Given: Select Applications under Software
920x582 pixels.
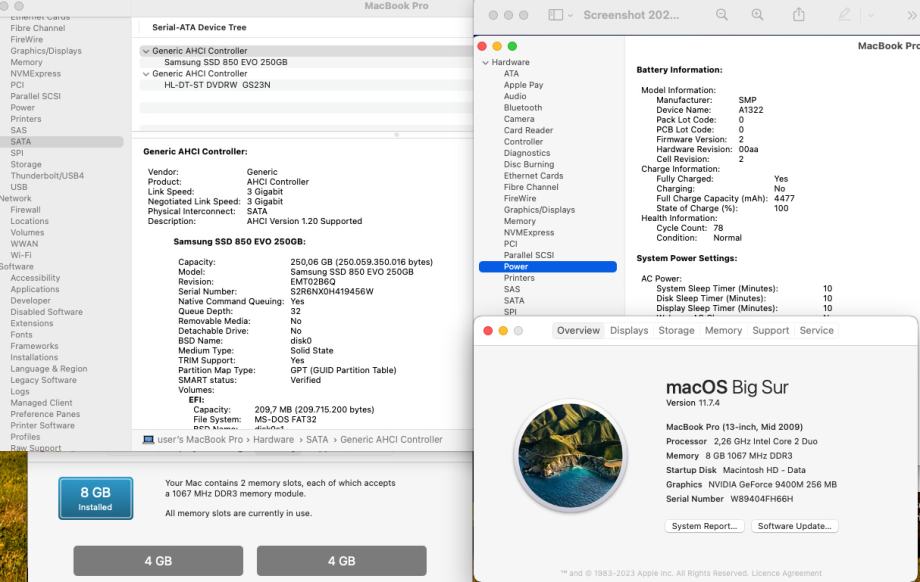Looking at the screenshot, I should [35, 289].
